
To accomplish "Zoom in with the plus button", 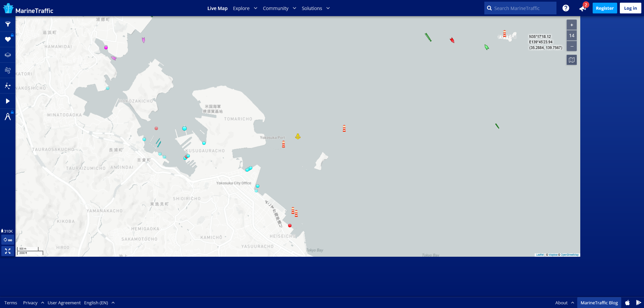I will coord(572,25).
